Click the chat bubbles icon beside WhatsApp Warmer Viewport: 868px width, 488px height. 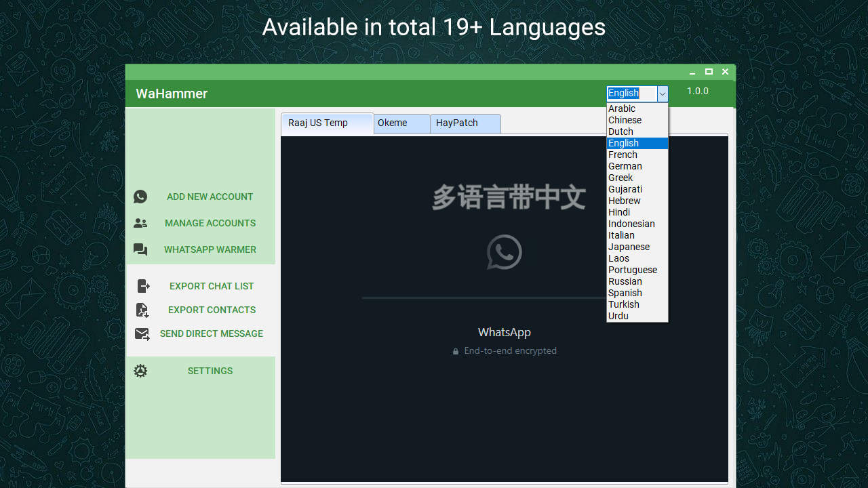coord(140,249)
